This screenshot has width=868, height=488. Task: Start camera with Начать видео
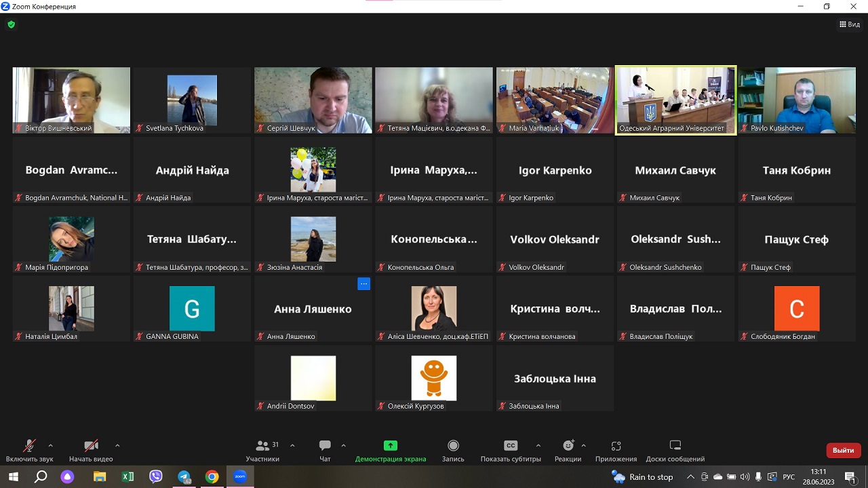tap(91, 446)
